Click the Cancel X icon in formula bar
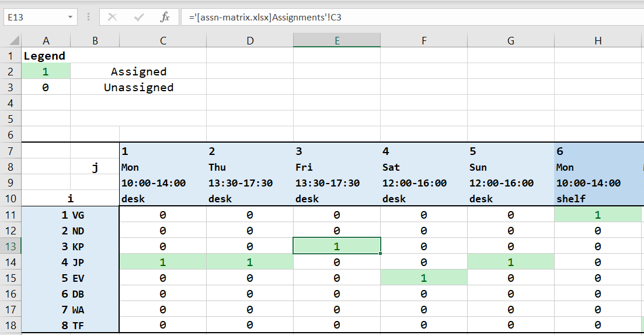 point(112,17)
